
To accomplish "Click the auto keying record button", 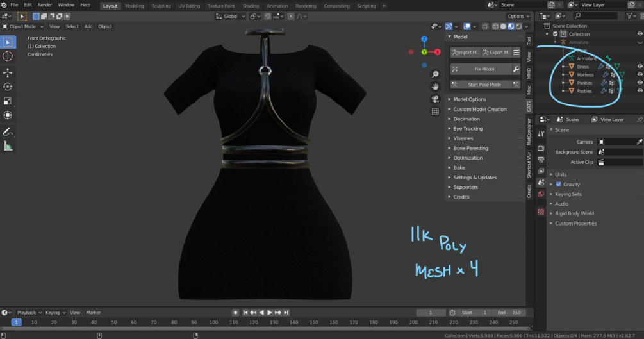I will (235, 313).
